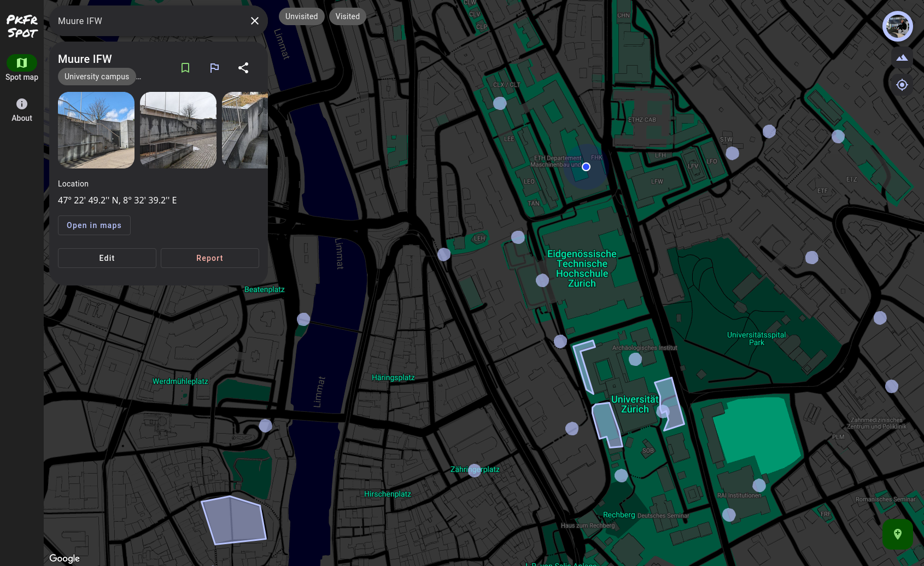
Task: Click the Universitätsspital Park label
Action: coord(757,339)
